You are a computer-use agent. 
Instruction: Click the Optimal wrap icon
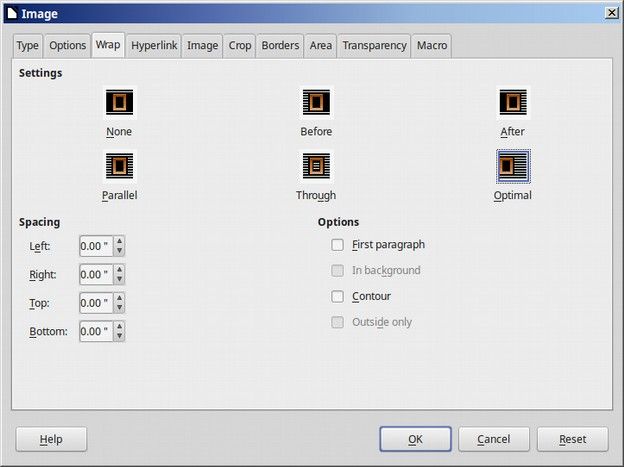[x=513, y=166]
